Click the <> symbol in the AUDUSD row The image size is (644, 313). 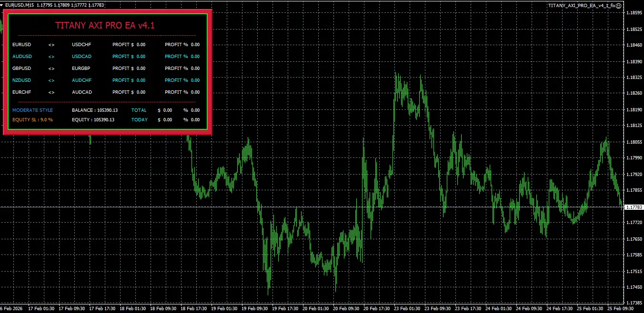[51, 57]
